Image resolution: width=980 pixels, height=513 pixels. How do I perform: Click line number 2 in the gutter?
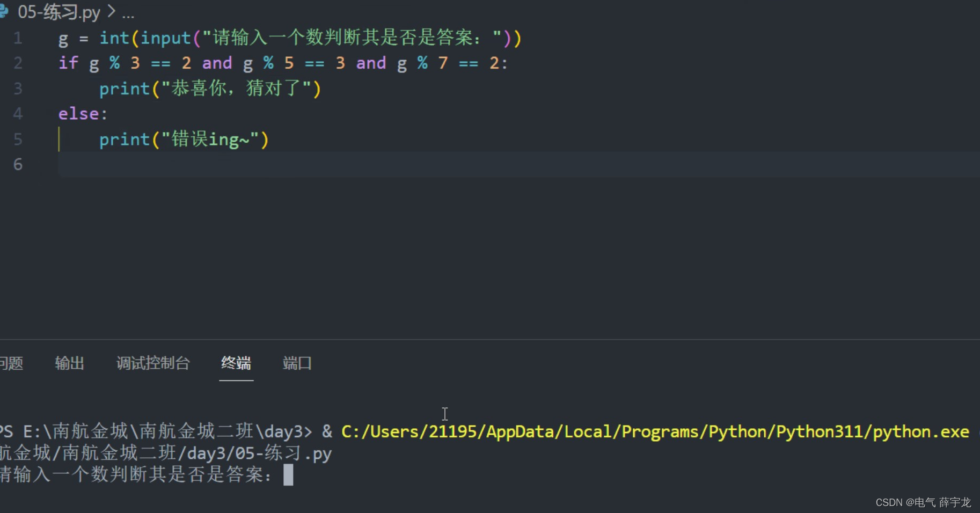pos(18,63)
